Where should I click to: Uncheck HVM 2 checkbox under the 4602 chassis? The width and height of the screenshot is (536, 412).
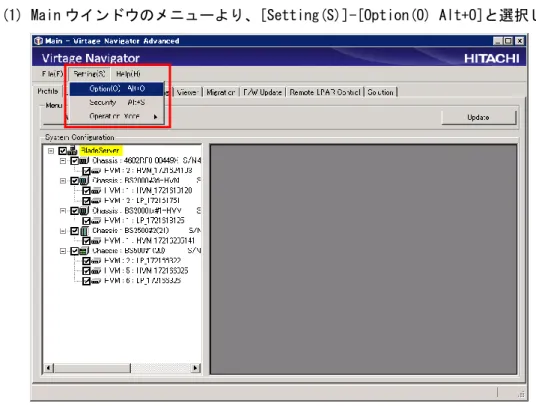point(86,171)
